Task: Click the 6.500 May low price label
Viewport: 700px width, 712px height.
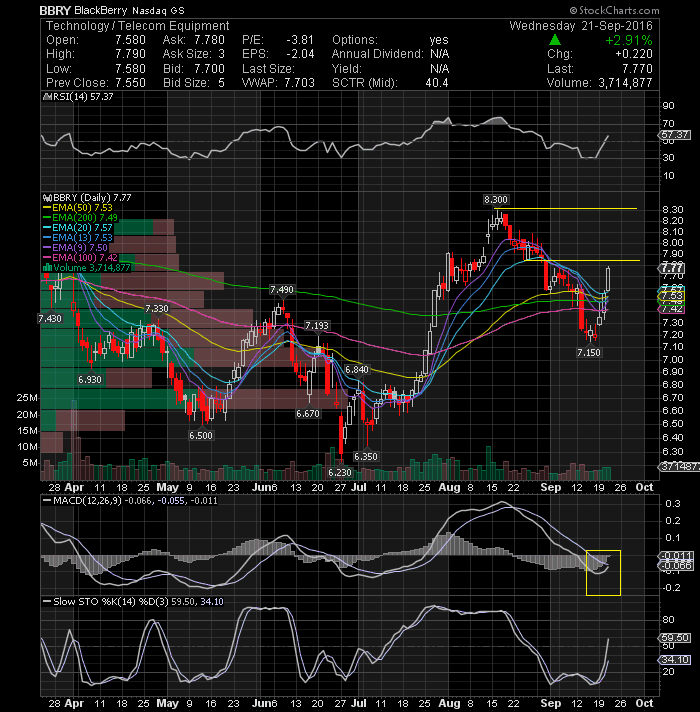Action: pyautogui.click(x=201, y=435)
